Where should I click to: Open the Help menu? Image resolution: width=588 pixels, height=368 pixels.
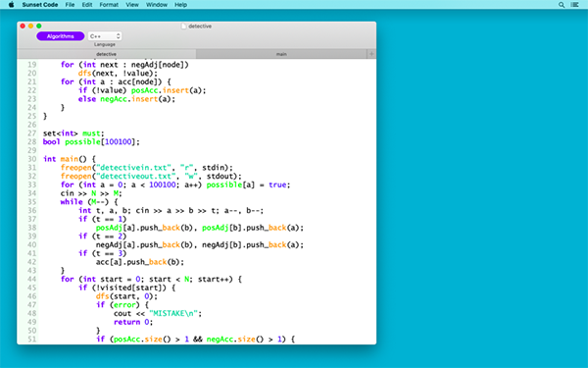(x=180, y=5)
